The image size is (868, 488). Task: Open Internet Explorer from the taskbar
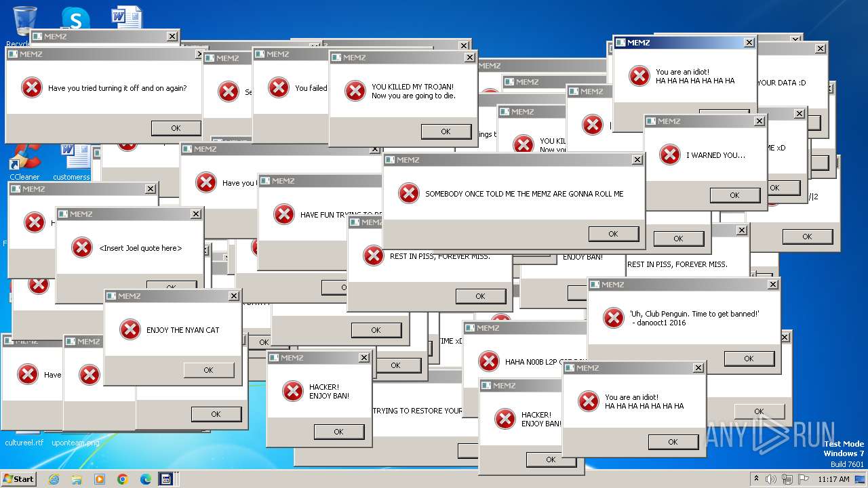54,479
